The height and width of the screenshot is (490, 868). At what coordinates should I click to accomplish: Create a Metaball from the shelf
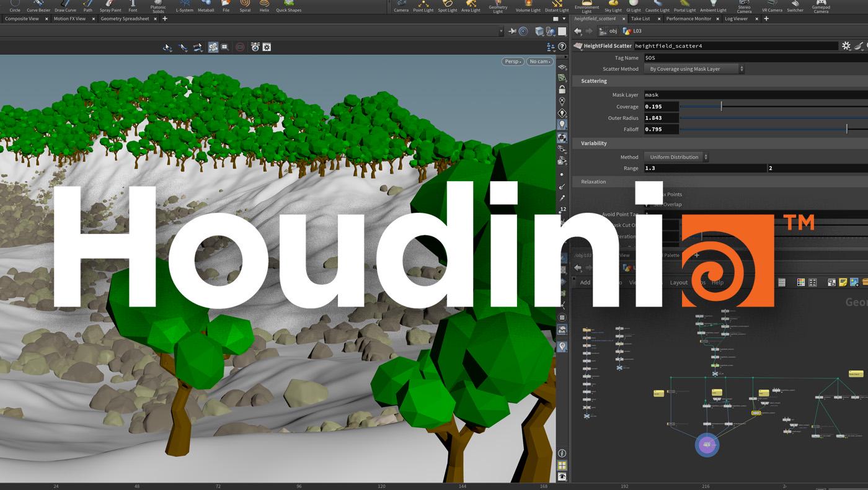tap(206, 6)
